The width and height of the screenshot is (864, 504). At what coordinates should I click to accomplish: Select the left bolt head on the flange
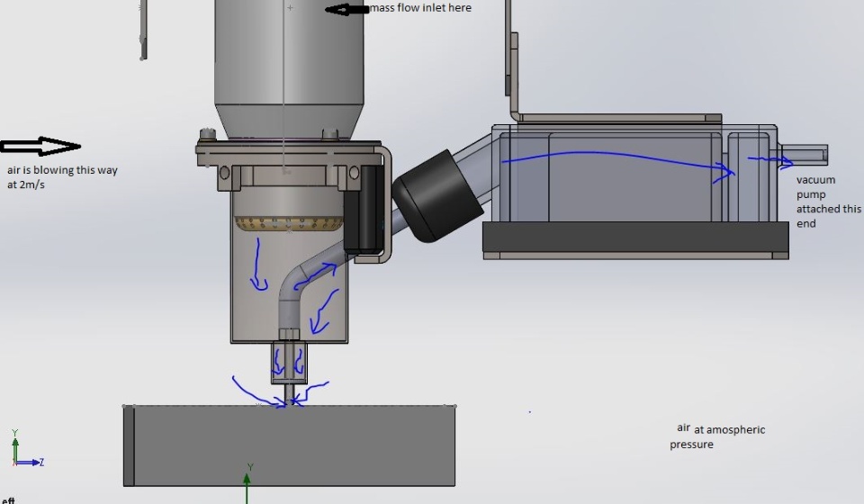click(x=208, y=133)
